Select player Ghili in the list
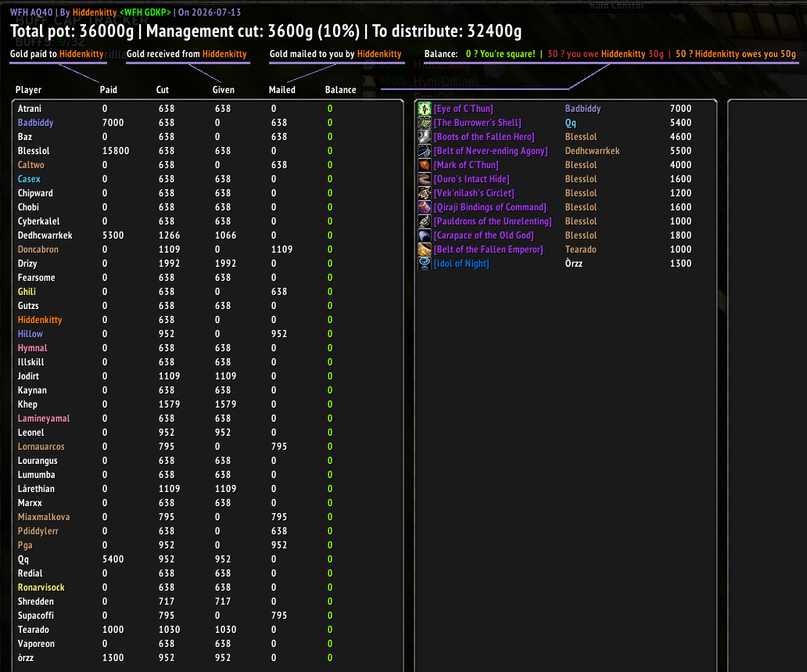The width and height of the screenshot is (807, 672). pos(27,292)
